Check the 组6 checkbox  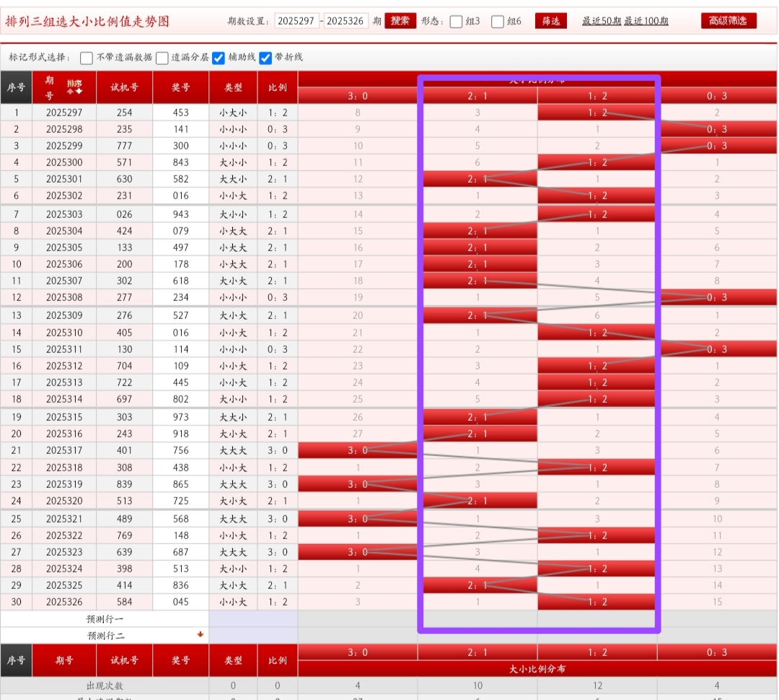click(x=498, y=22)
